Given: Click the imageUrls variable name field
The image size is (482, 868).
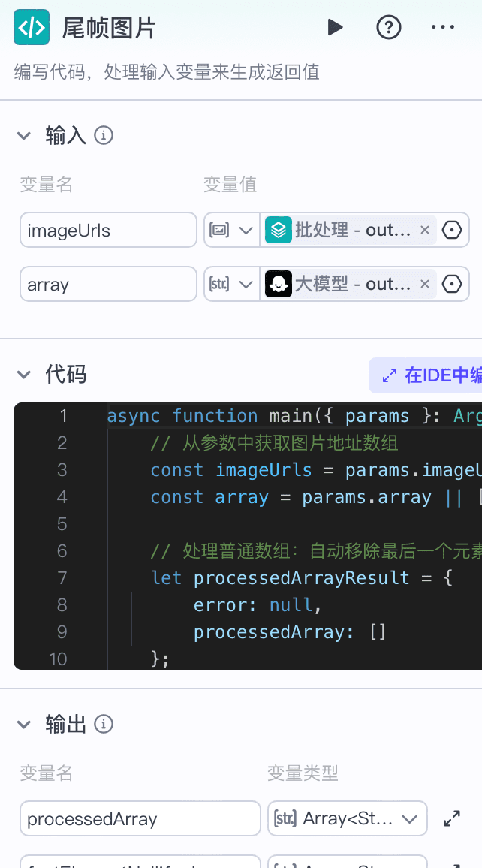Looking at the screenshot, I should pyautogui.click(x=108, y=230).
